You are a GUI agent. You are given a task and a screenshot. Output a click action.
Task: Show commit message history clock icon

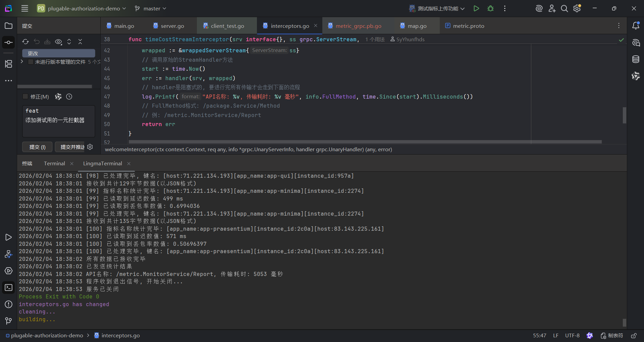pos(69,97)
